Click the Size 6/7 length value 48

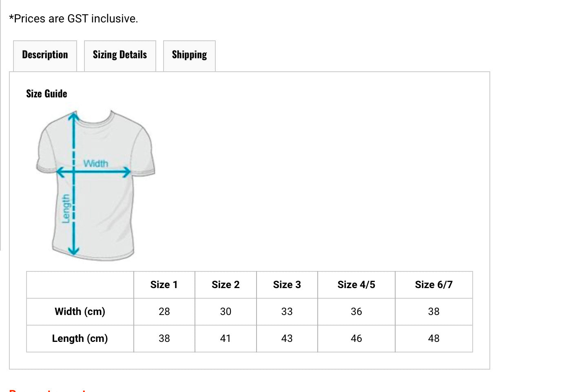[x=434, y=339]
